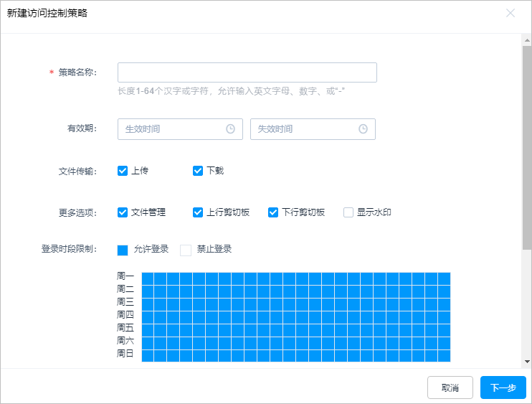The image size is (532, 404).
Task: Click the clock icon in 生效时间 field
Action: point(230,129)
